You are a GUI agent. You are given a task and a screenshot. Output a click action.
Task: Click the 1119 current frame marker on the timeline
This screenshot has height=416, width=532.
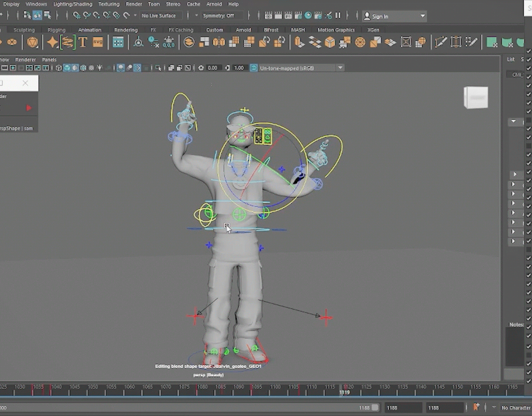tap(344, 392)
